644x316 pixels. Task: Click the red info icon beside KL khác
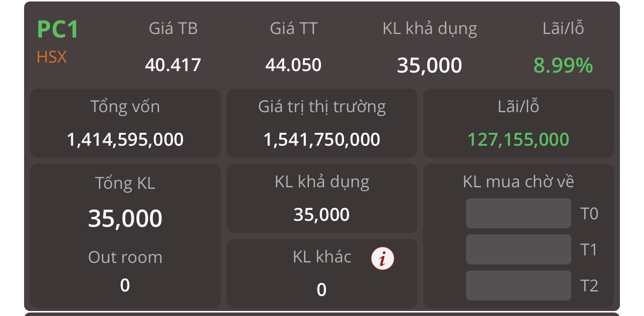point(383,259)
